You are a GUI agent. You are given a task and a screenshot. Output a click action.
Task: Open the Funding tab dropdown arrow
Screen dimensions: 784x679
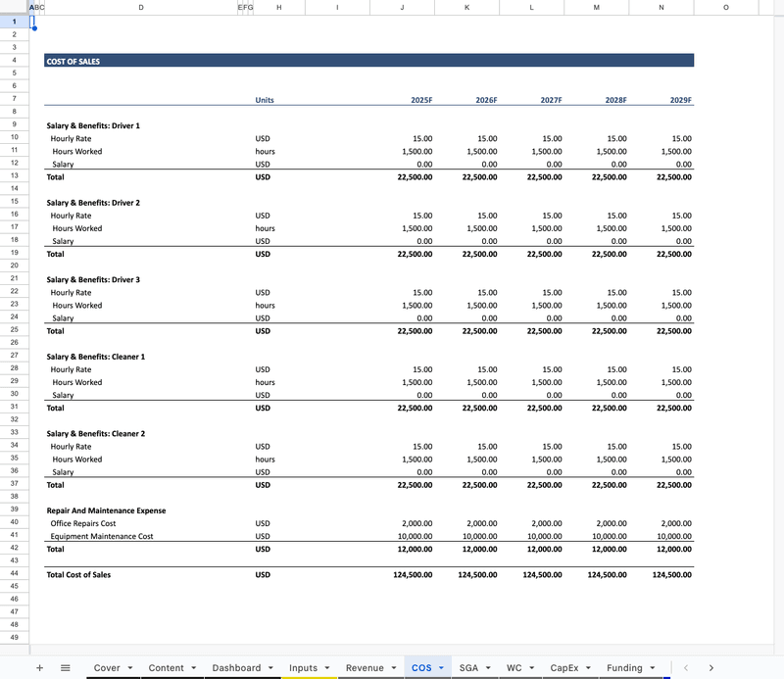point(652,668)
